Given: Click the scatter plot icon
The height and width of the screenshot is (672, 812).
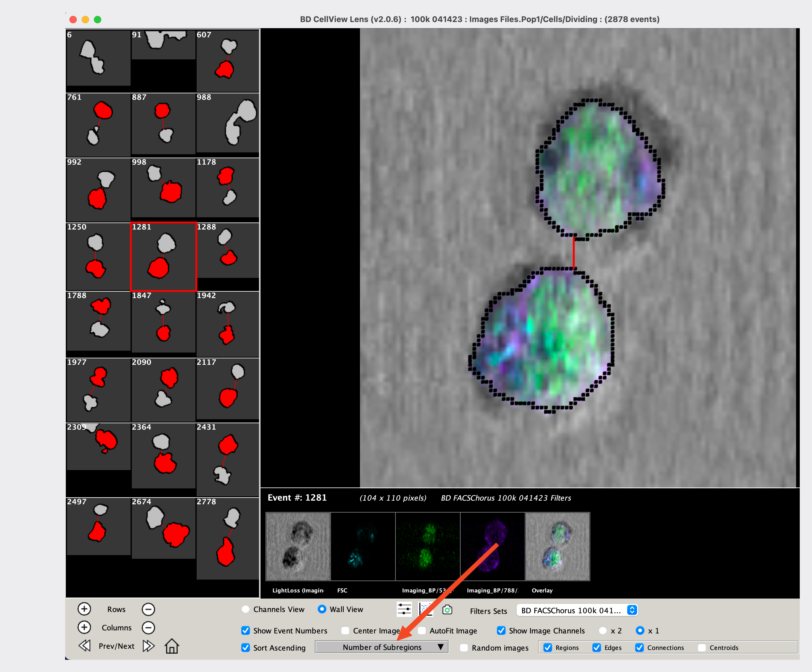Looking at the screenshot, I should (425, 609).
